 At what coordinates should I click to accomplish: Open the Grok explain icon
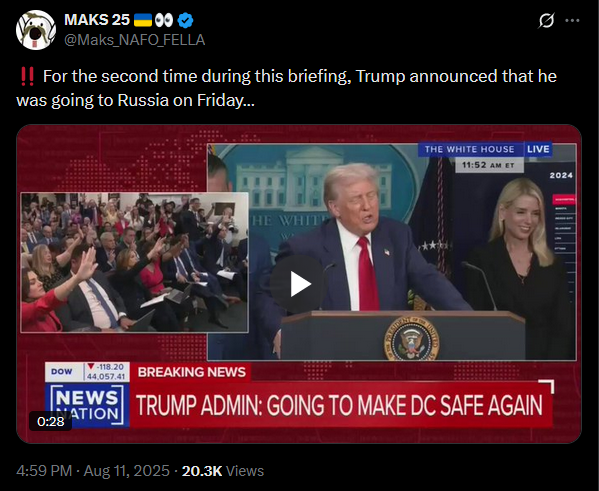pos(546,20)
